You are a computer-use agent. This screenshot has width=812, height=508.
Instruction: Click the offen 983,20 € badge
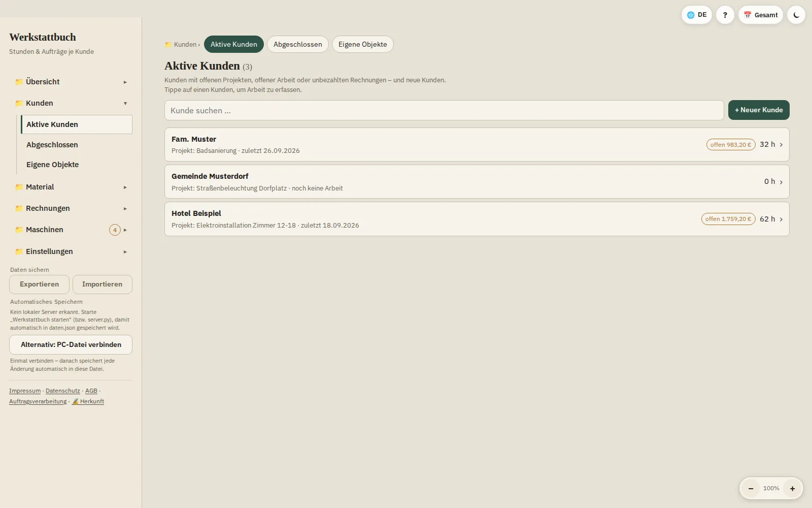731,145
